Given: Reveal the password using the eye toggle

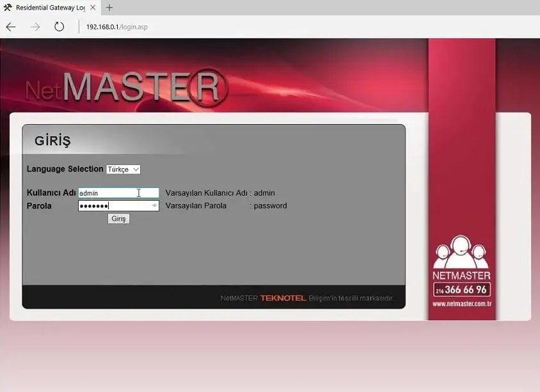Looking at the screenshot, I should [x=154, y=206].
